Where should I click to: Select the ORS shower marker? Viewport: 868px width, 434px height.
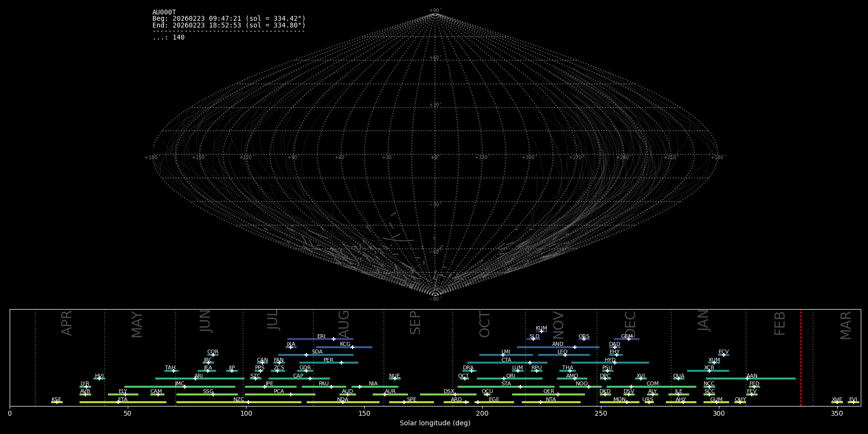click(584, 339)
